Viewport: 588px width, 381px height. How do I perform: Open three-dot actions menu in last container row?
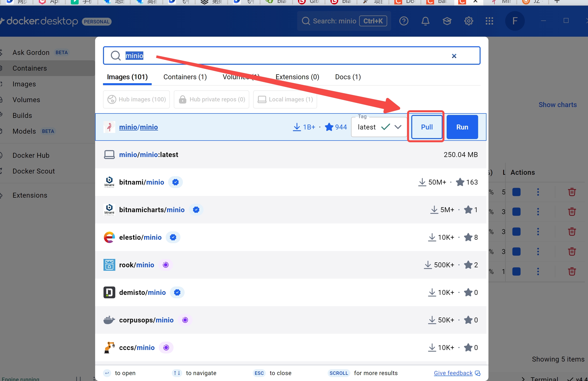click(538, 272)
